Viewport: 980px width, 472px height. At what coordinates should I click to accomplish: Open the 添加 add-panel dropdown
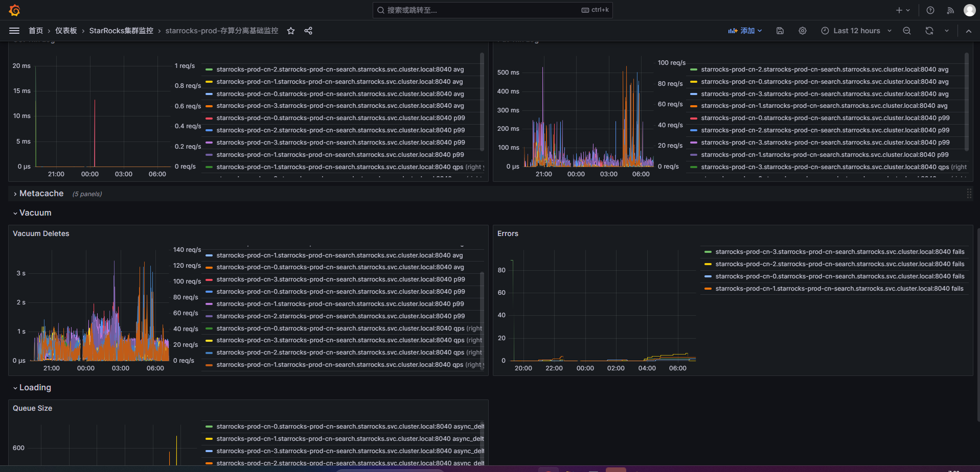tap(745, 31)
